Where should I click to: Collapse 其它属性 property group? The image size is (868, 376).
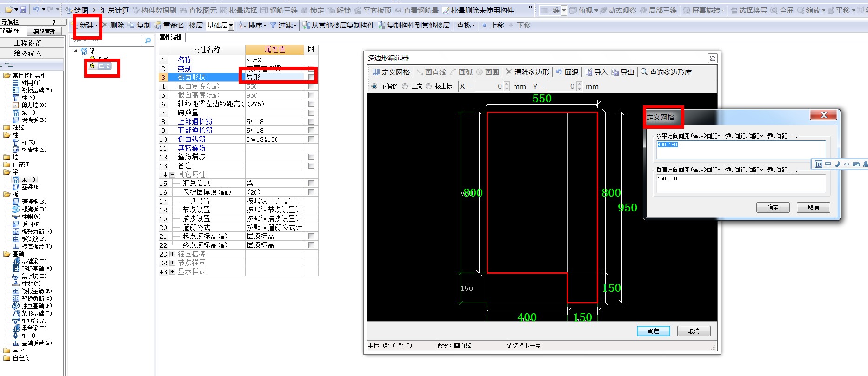(x=172, y=175)
